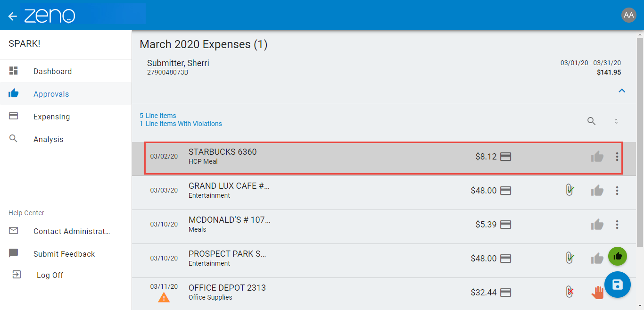Toggle thumbs-up on PROSPECT PARK entertainment expense
The height and width of the screenshot is (310, 644).
coord(597,258)
